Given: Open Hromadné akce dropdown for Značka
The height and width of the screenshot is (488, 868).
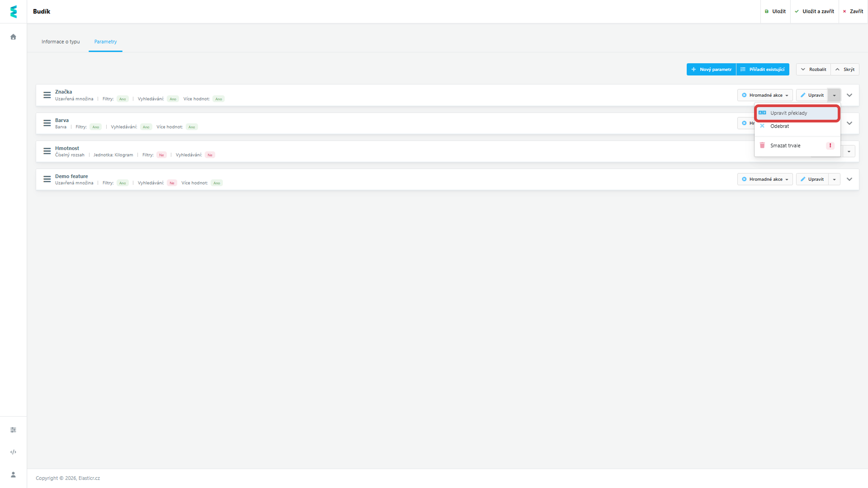Looking at the screenshot, I should click(x=765, y=95).
